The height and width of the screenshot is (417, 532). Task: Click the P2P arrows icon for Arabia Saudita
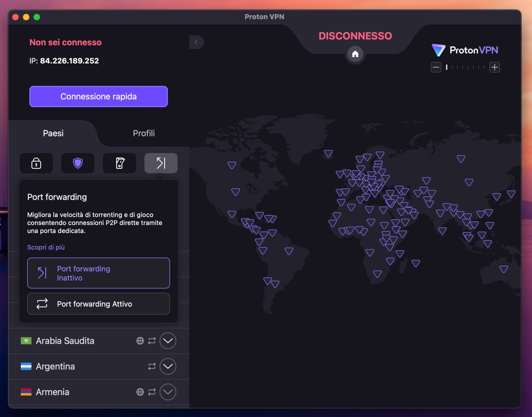coord(152,341)
